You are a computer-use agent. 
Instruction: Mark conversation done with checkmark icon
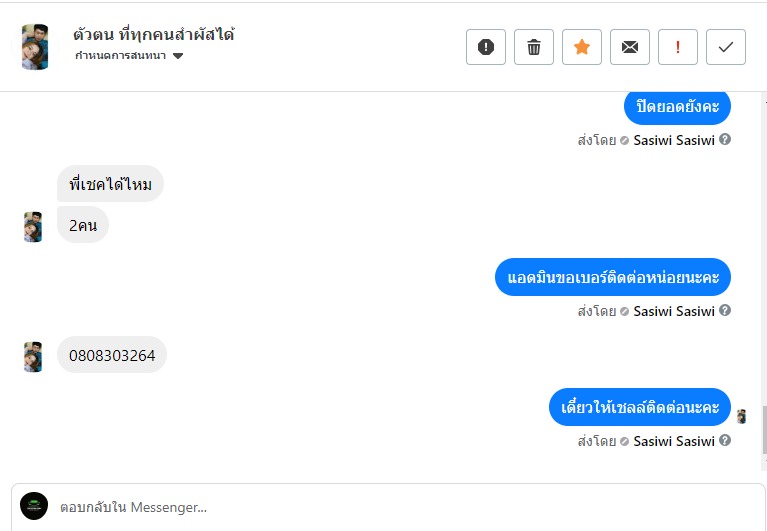[x=726, y=47]
